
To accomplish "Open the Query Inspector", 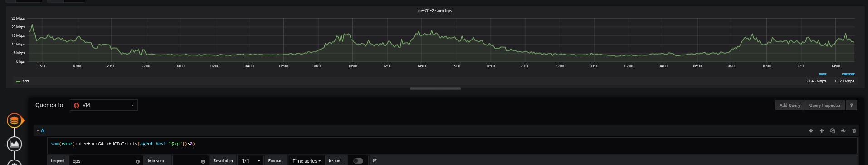I will pos(825,105).
